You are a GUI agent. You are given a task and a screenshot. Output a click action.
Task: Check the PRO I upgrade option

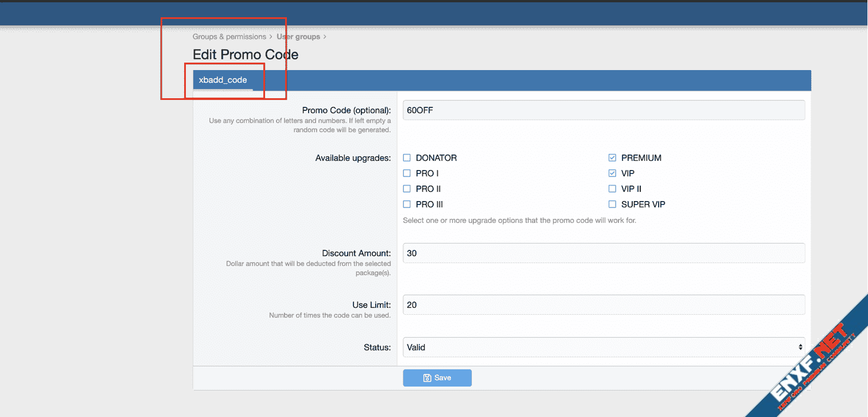coord(407,173)
